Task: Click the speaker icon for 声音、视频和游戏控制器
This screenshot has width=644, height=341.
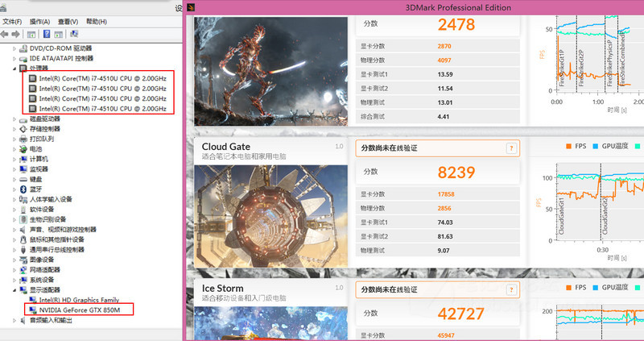Action: tap(23, 229)
